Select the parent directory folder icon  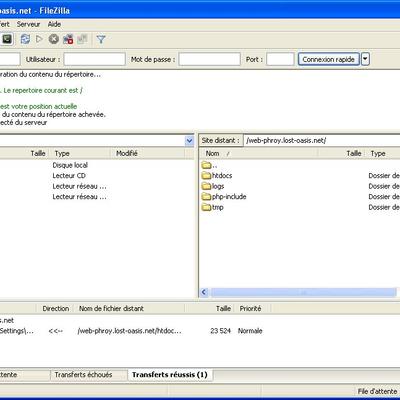(206, 165)
